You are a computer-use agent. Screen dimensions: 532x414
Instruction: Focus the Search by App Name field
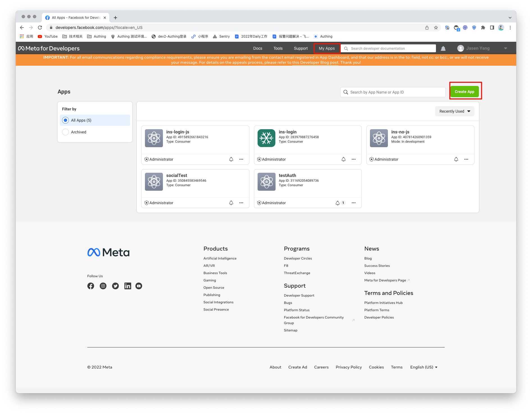pos(395,92)
